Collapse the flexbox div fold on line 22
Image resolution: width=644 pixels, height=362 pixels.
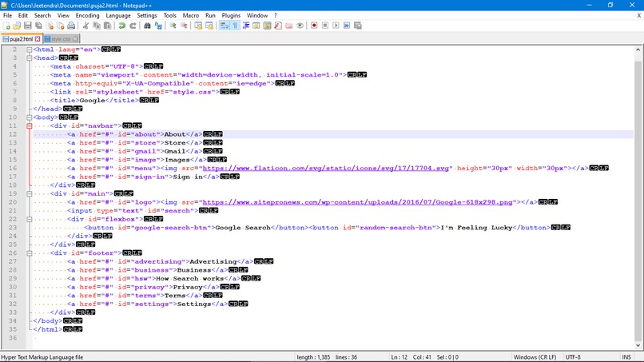[x=29, y=219]
